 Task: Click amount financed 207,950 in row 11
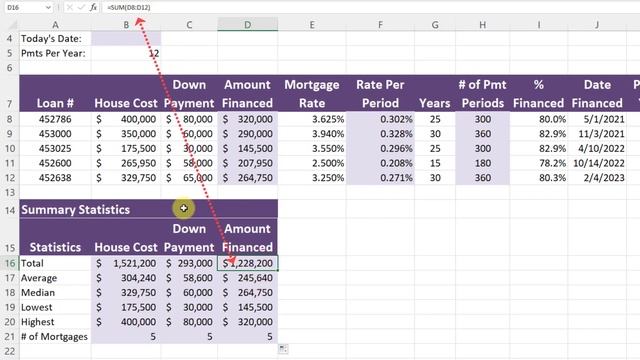247,163
